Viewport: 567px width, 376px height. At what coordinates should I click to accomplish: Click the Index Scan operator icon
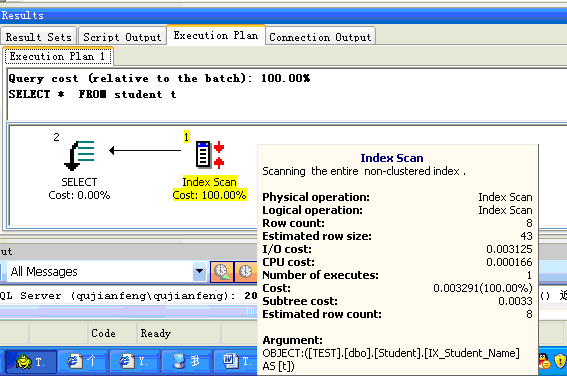(210, 154)
